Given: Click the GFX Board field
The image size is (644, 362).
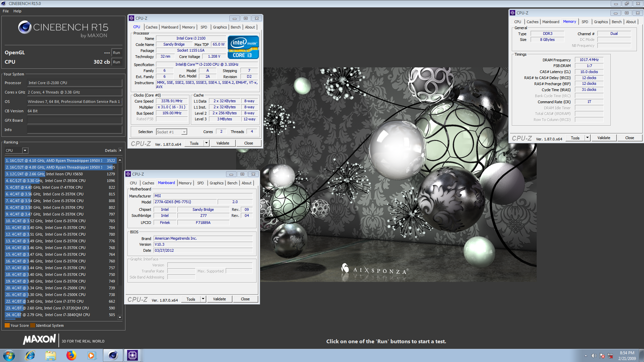Looking at the screenshot, I should (x=74, y=120).
